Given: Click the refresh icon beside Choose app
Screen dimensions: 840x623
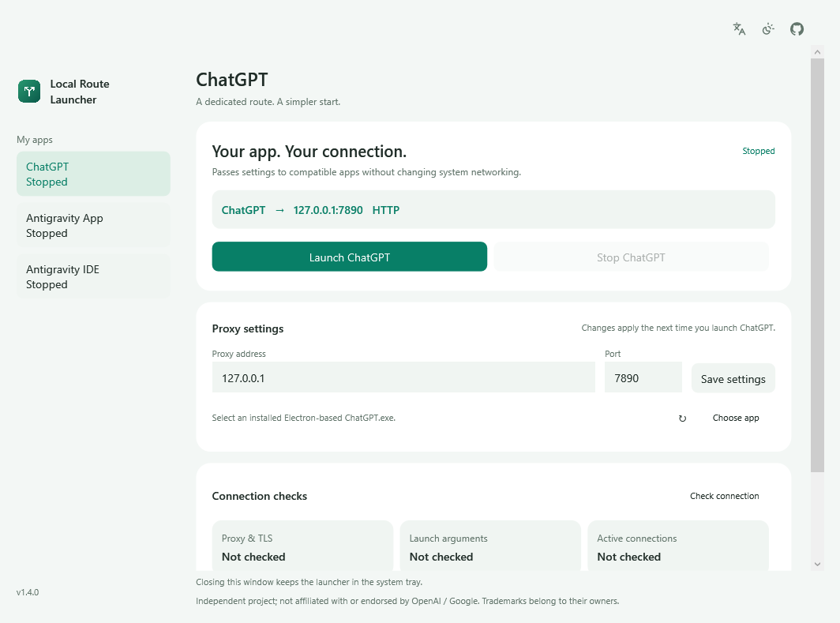Looking at the screenshot, I should [682, 418].
